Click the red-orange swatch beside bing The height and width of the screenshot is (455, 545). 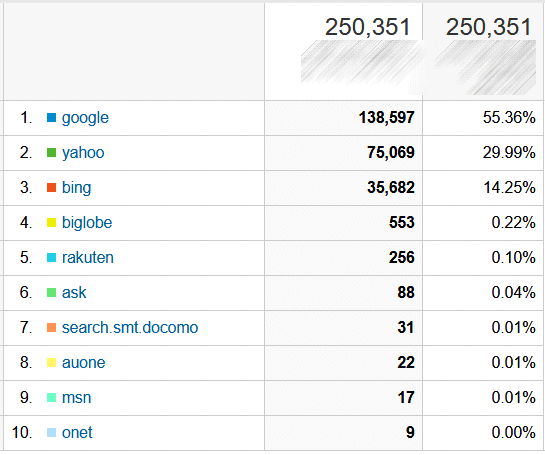(51, 188)
